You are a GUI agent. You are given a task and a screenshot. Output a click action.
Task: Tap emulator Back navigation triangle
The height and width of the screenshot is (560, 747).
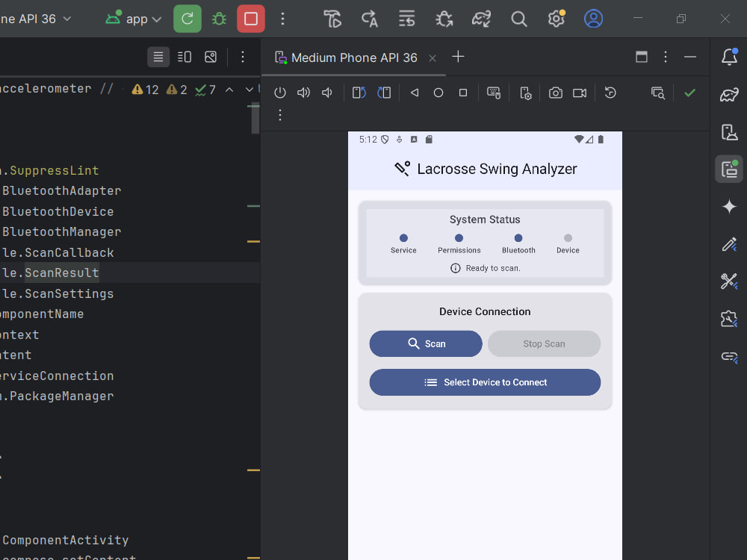click(415, 93)
